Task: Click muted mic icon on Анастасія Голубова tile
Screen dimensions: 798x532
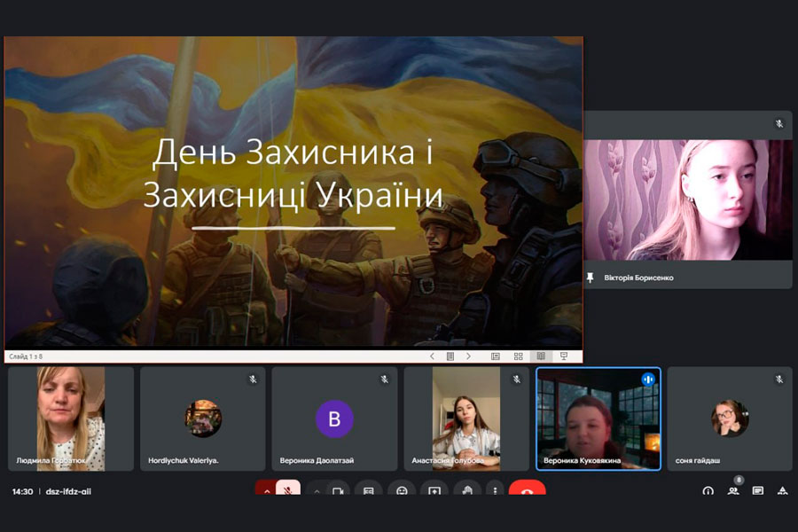Action: click(x=517, y=379)
